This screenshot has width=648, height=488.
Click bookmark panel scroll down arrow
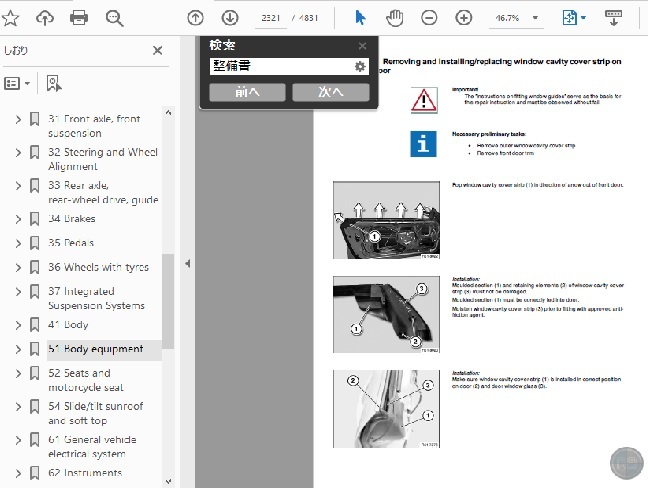click(x=168, y=481)
